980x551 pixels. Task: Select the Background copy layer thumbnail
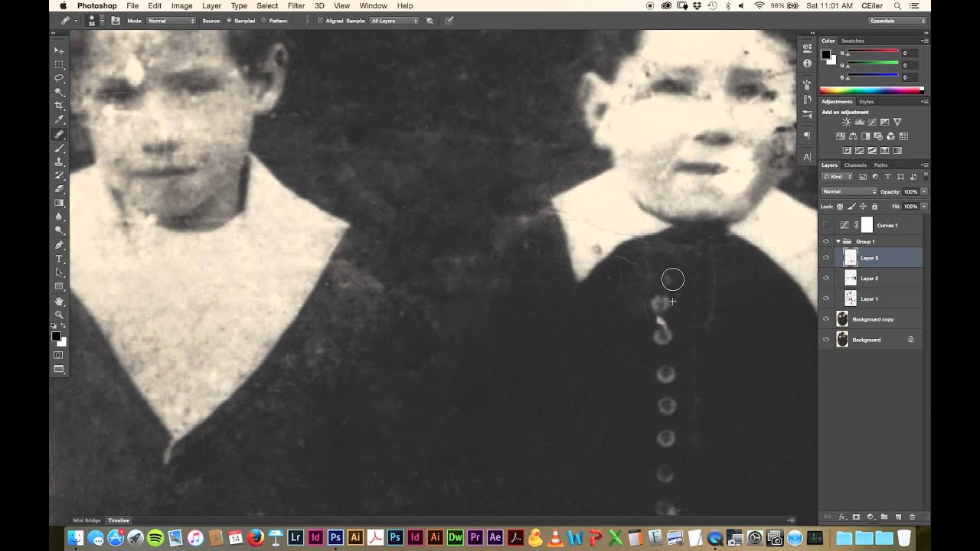843,319
